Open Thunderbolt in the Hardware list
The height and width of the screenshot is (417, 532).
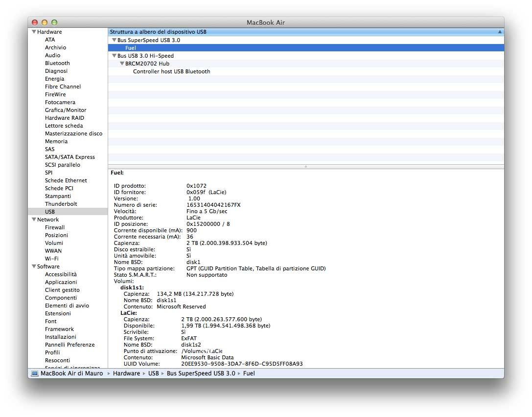(x=61, y=204)
